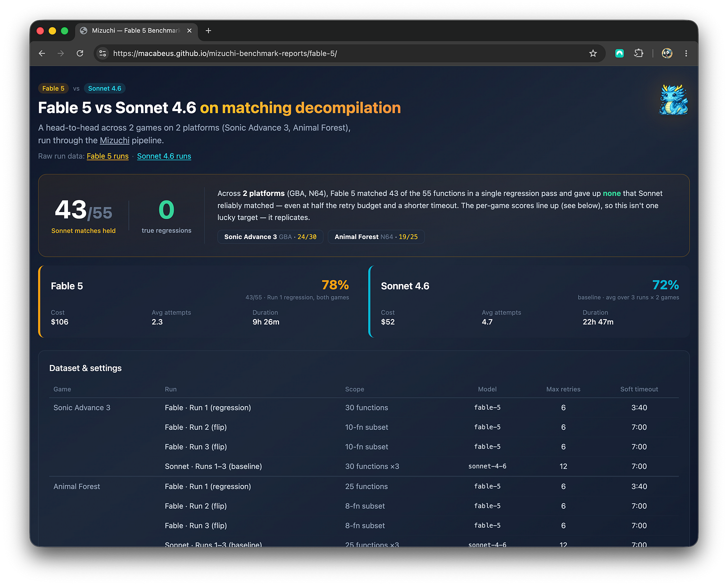Image resolution: width=728 pixels, height=586 pixels.
Task: Click the Sonic Advance 3 GBA 24/30 chip
Action: coord(270,237)
